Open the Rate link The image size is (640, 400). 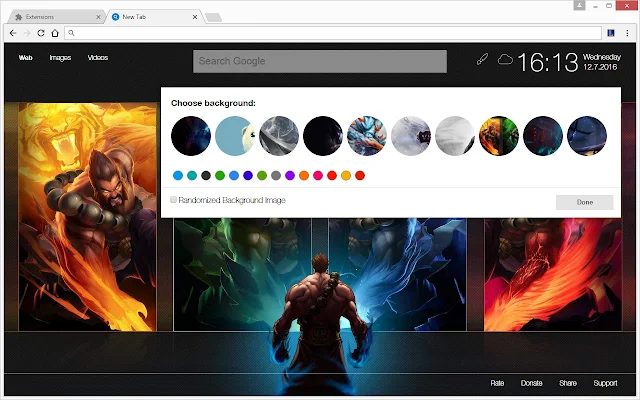(497, 383)
